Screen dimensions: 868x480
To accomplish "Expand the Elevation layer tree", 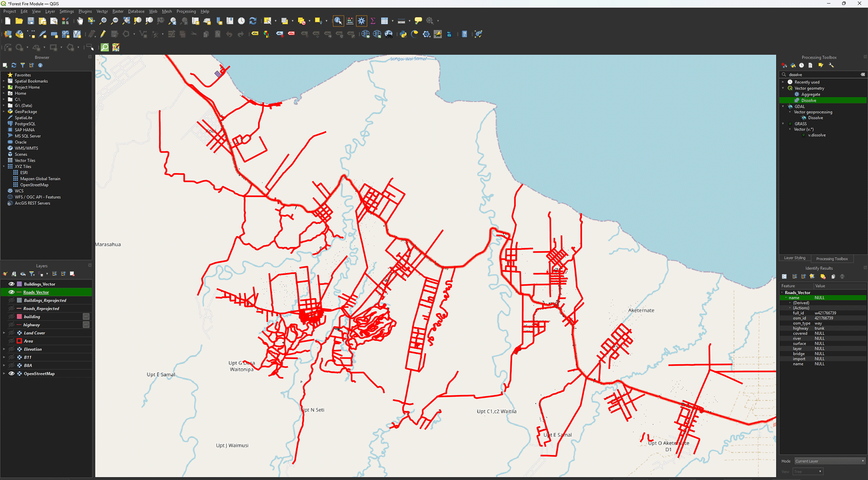I will coord(4,349).
